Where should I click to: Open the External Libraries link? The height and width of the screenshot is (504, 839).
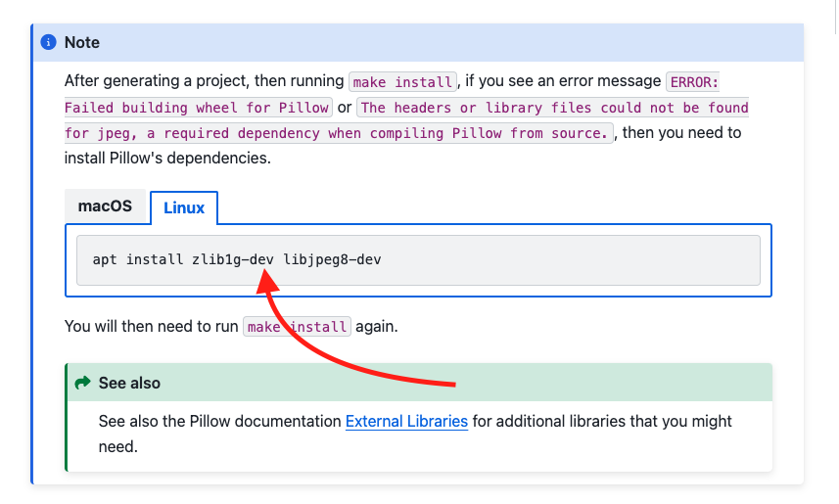pos(406,421)
